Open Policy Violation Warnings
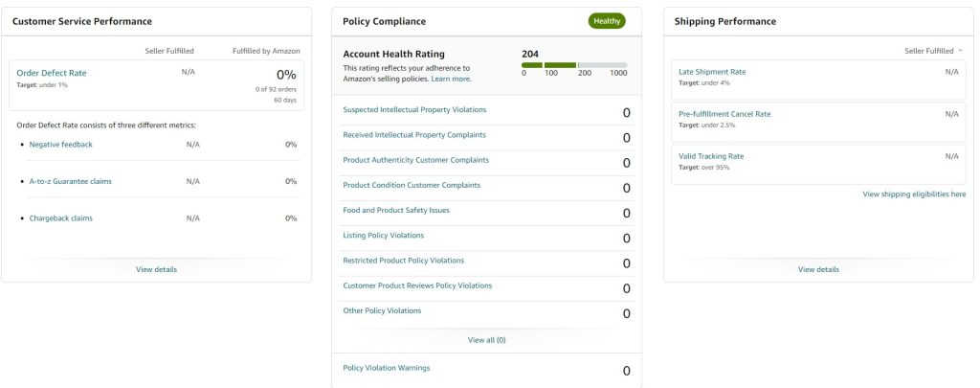This screenshot has width=980, height=388. coord(387,367)
